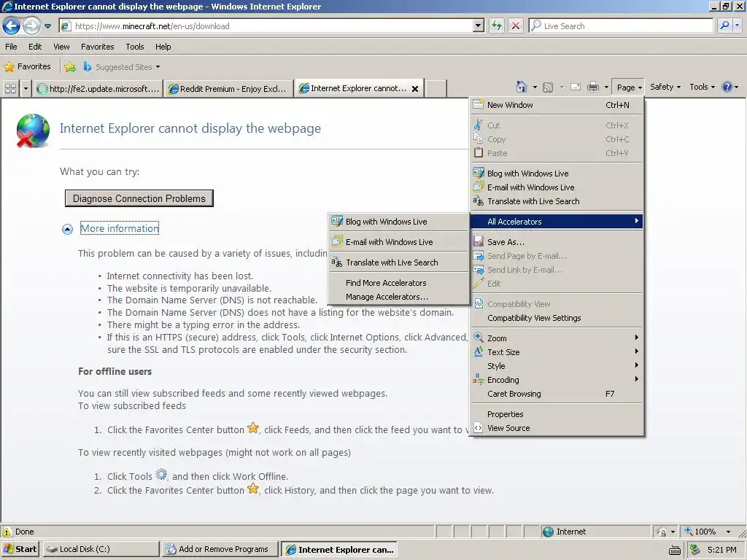This screenshot has height=560, width=747.
Task: Toggle Caret Browsing option
Action: click(x=557, y=394)
